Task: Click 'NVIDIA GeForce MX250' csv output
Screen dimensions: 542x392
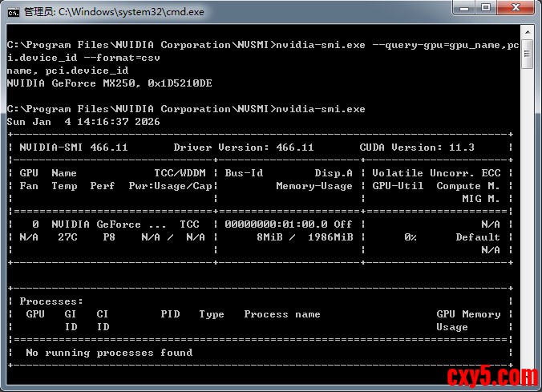Action: [71, 83]
